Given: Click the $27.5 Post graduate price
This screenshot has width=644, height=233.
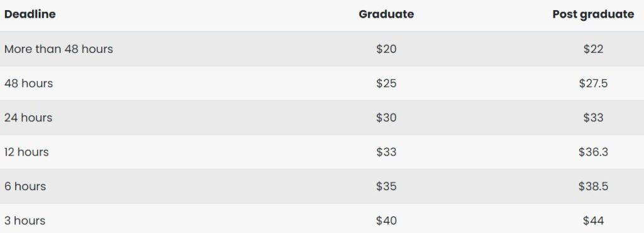Looking at the screenshot, I should point(593,83).
